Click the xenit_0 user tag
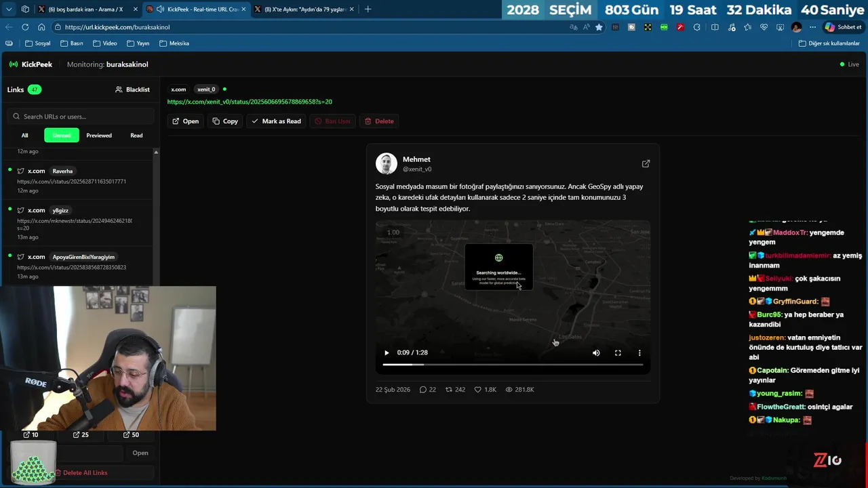This screenshot has width=868, height=488. pyautogui.click(x=206, y=89)
